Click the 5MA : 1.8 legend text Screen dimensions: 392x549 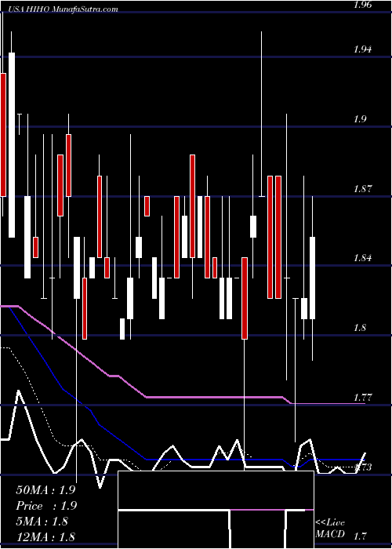[x=42, y=522]
